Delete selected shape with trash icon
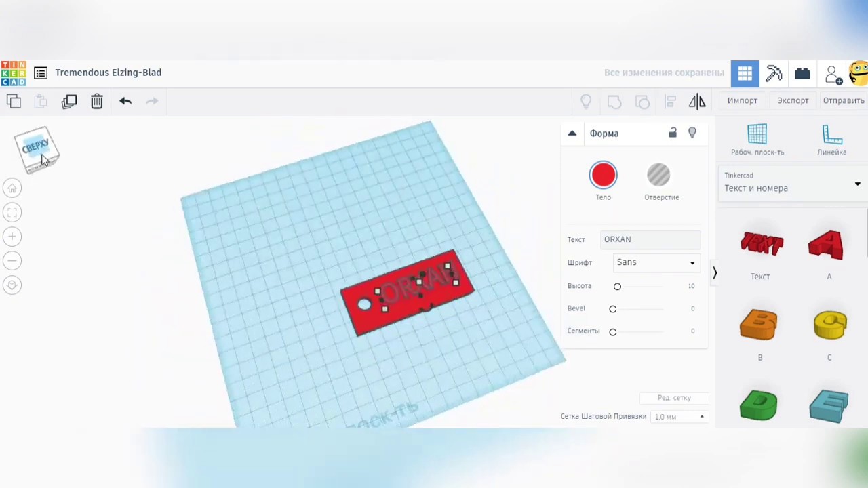Image resolution: width=868 pixels, height=488 pixels. (97, 101)
